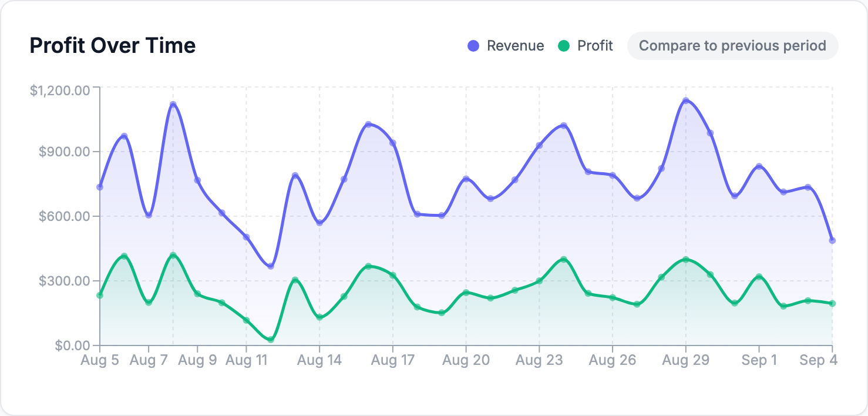Click the Aug 7 x-axis label

(x=149, y=360)
